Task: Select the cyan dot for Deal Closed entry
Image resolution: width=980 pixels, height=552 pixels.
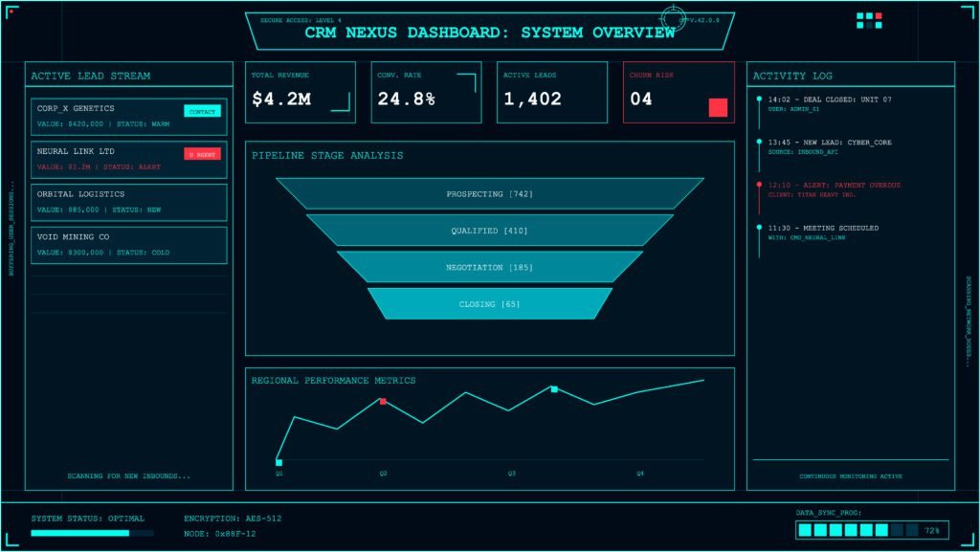Action: [x=759, y=99]
